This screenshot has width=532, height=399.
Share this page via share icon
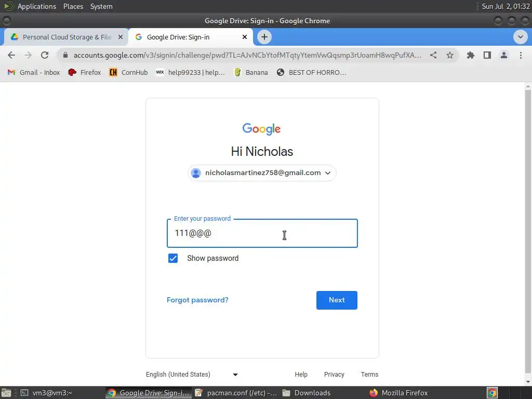[433, 55]
